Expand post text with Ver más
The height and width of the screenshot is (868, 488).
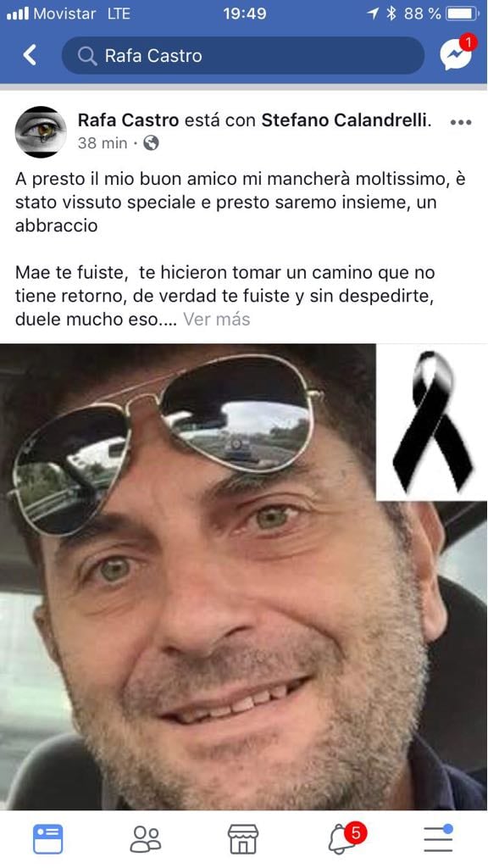click(x=216, y=320)
